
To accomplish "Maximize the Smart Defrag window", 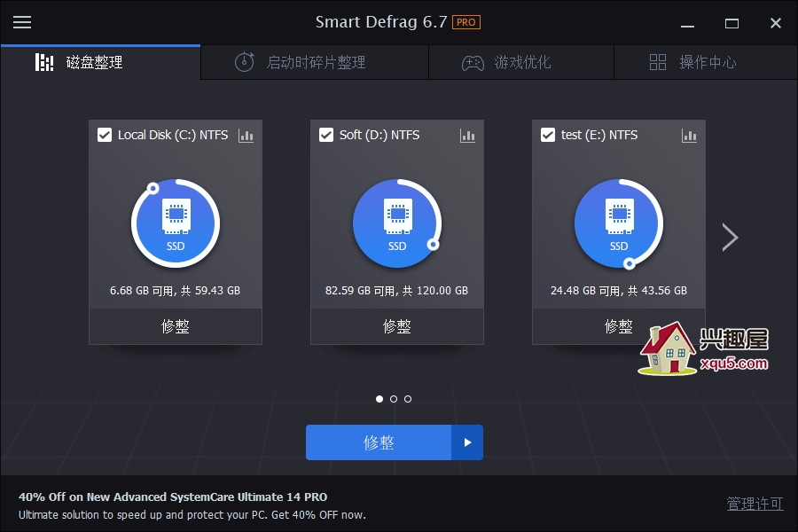I will [731, 23].
